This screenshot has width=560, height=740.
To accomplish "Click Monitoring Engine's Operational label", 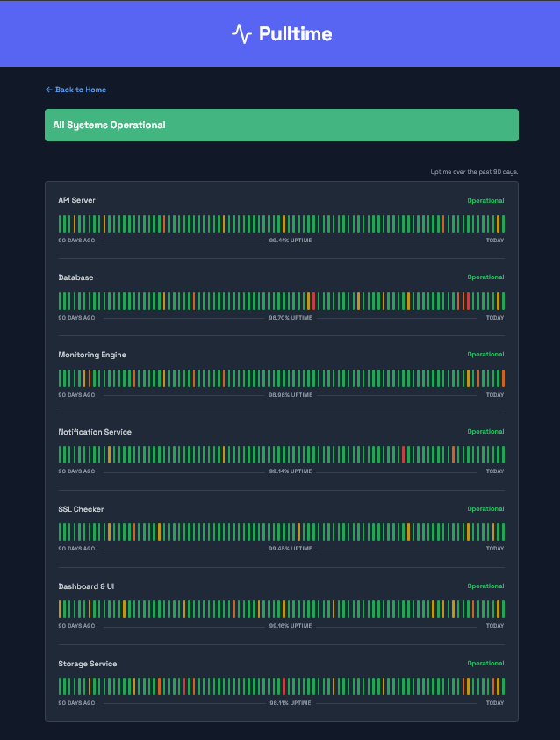I will coord(485,355).
